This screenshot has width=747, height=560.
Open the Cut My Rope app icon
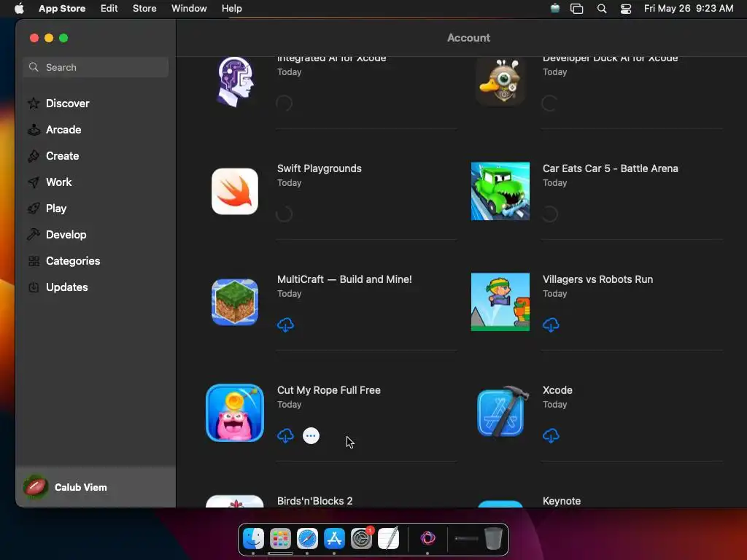(x=235, y=413)
